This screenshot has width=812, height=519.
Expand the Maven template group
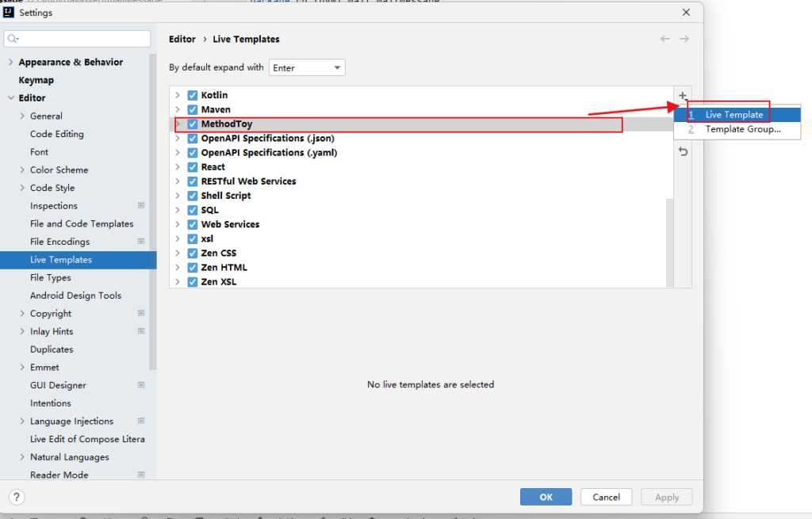178,110
